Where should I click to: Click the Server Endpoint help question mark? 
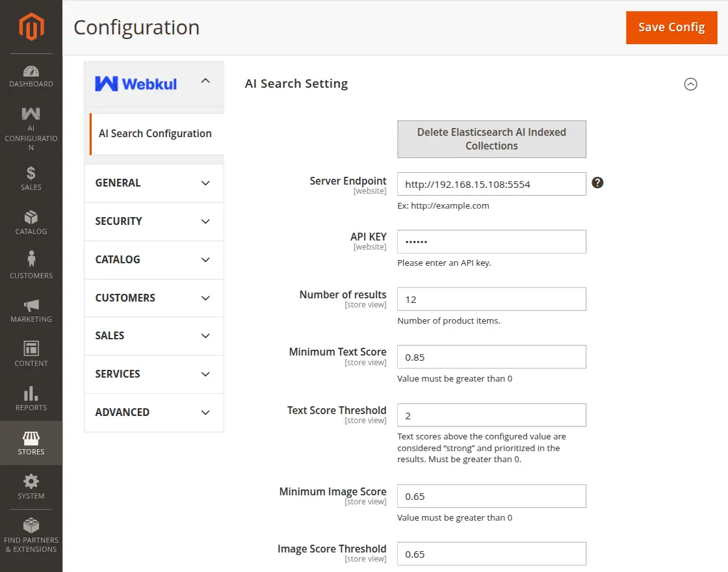coord(597,183)
